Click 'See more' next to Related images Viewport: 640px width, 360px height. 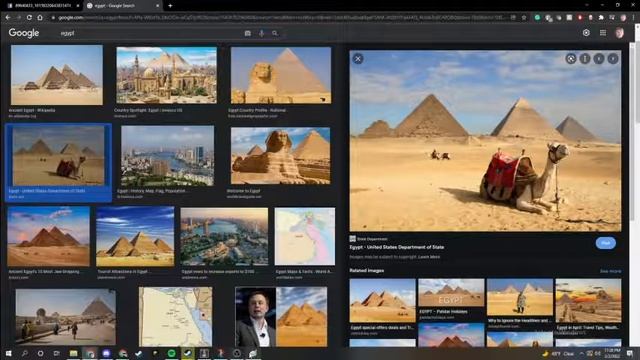click(610, 271)
